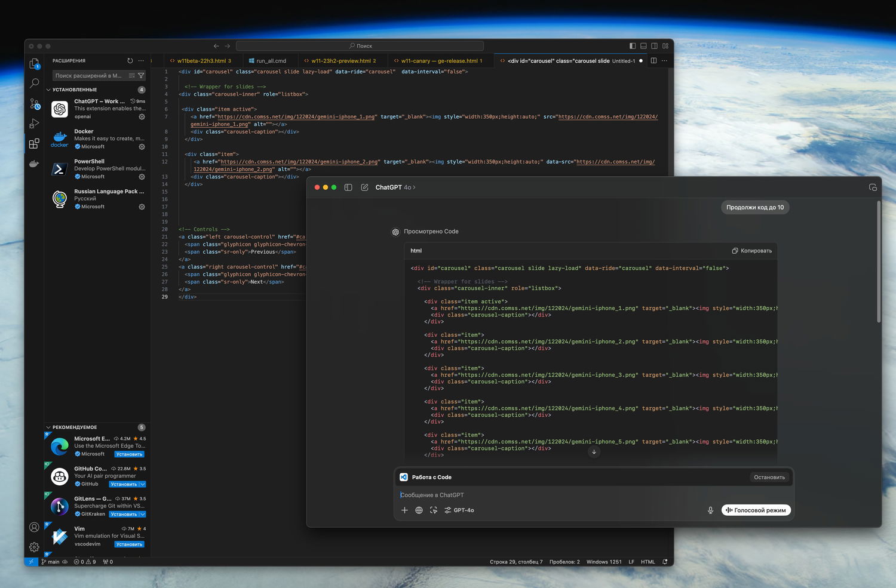The width and height of the screenshot is (896, 588).
Task: Click Голосовой режим voice mode button
Action: (x=756, y=510)
